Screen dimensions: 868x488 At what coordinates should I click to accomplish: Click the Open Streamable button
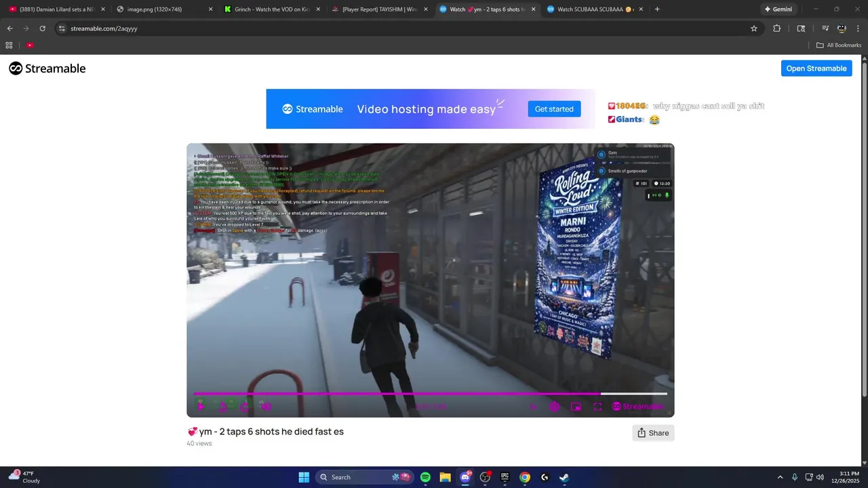[x=816, y=68]
